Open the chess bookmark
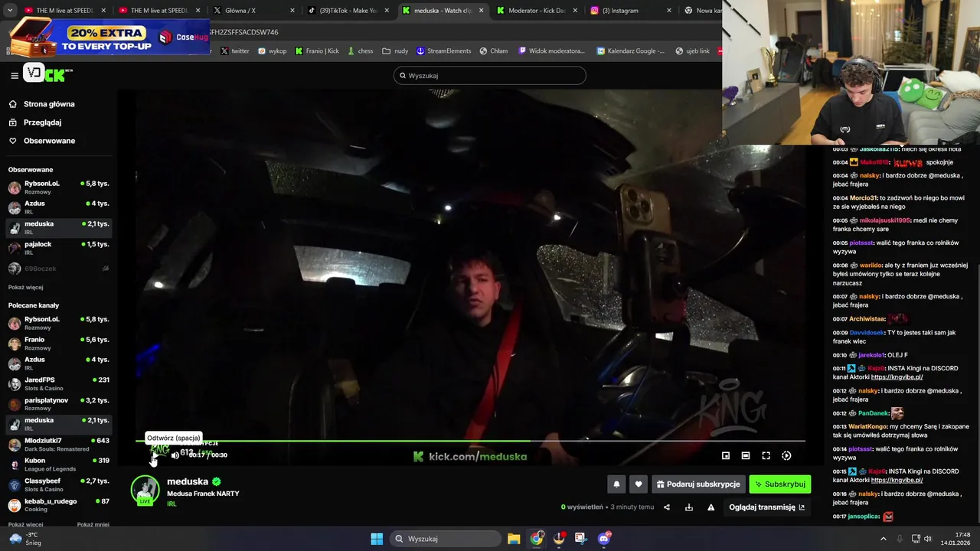980x551 pixels. pos(360,51)
